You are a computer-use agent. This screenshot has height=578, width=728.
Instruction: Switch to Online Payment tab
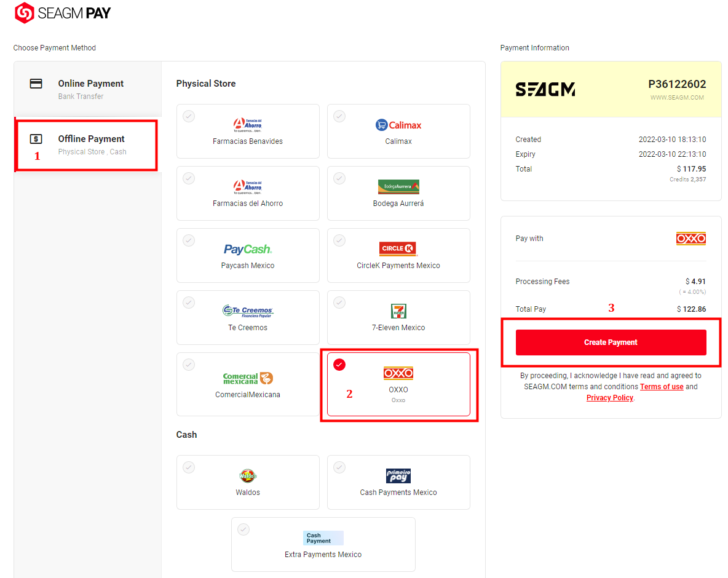point(88,89)
